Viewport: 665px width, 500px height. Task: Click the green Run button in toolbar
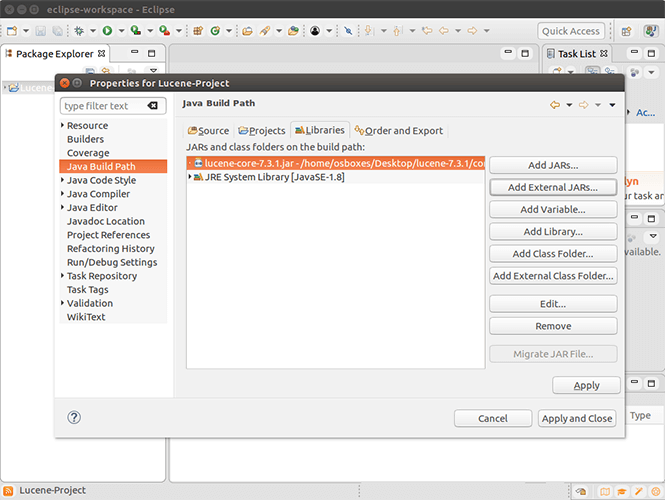tap(107, 31)
